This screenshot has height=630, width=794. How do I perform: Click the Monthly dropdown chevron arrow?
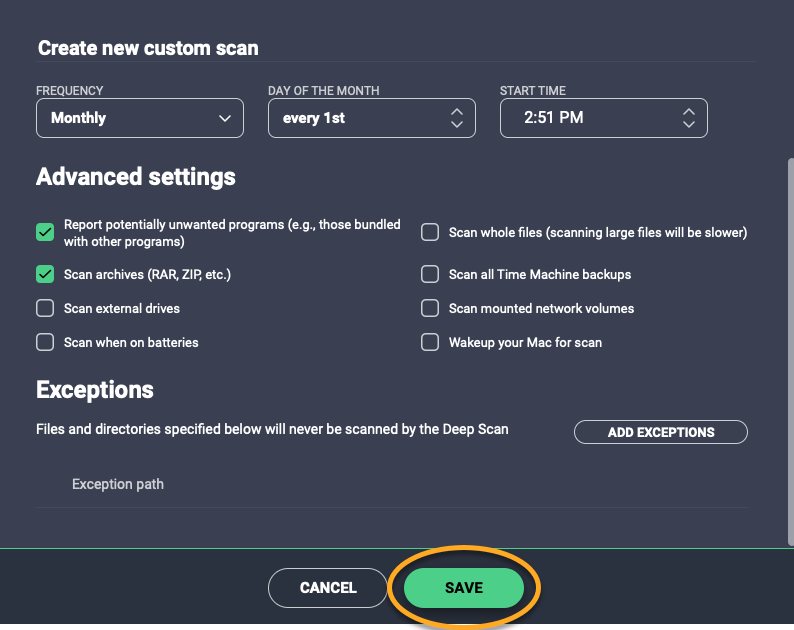pos(224,118)
